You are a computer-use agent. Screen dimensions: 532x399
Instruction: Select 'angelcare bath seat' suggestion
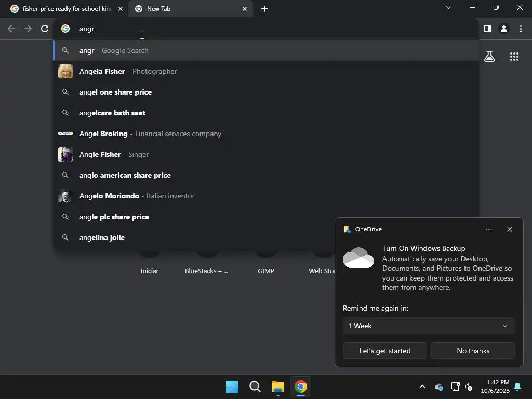click(266, 113)
